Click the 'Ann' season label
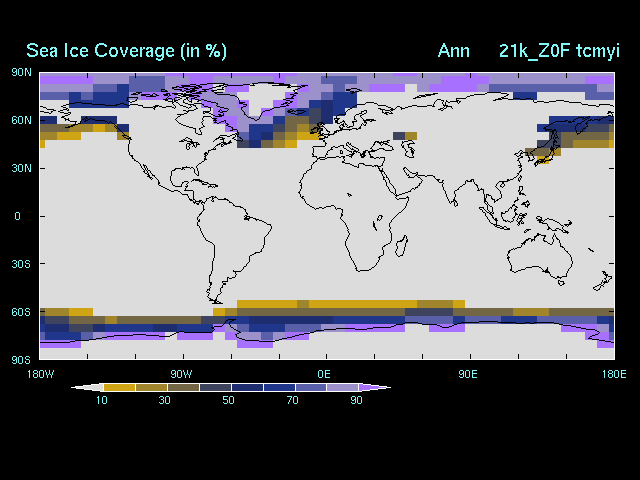Viewport: 640px width, 480px height. [x=453, y=51]
